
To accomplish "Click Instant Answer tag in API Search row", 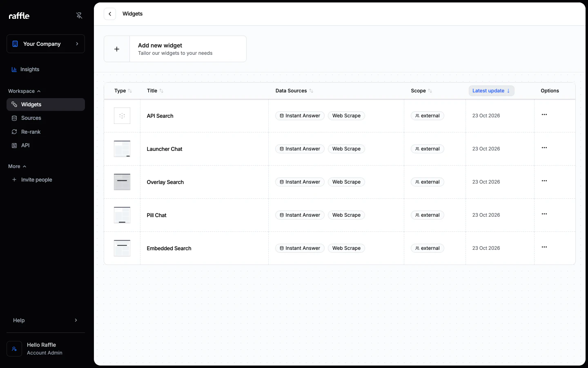I will 300,116.
